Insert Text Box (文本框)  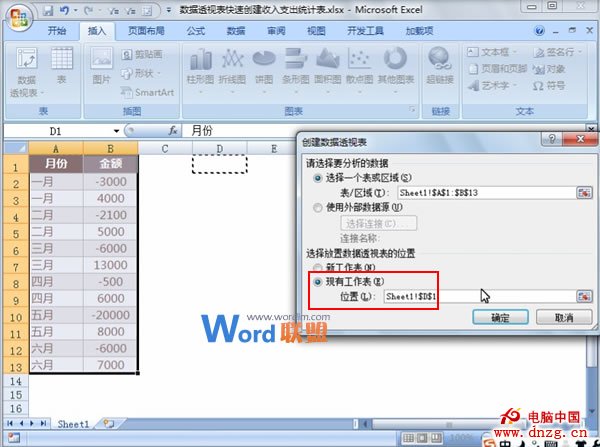point(492,52)
